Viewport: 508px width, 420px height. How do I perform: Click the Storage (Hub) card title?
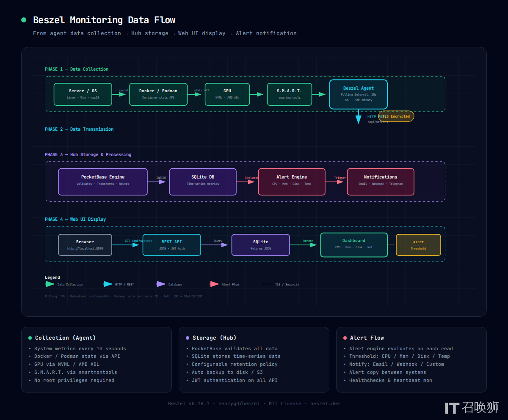[215, 338]
